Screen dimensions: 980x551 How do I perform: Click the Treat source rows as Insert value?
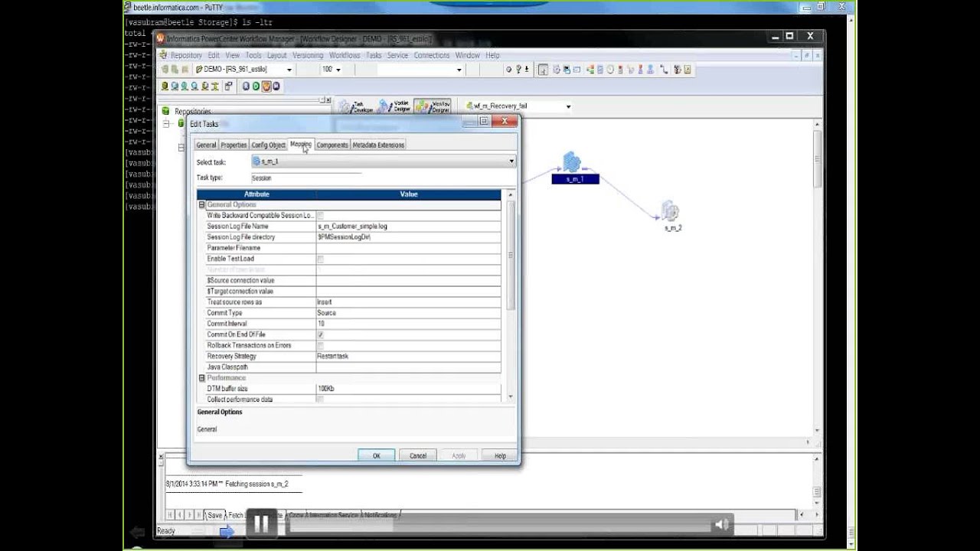click(x=408, y=302)
